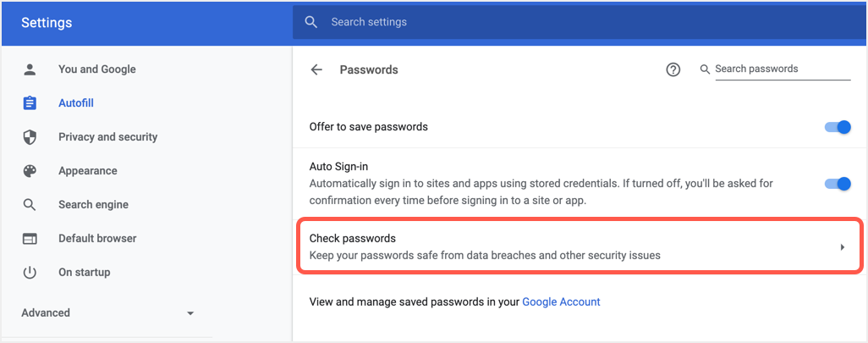Open Check passwords with the right arrow
This screenshot has width=868, height=343.
click(x=842, y=247)
